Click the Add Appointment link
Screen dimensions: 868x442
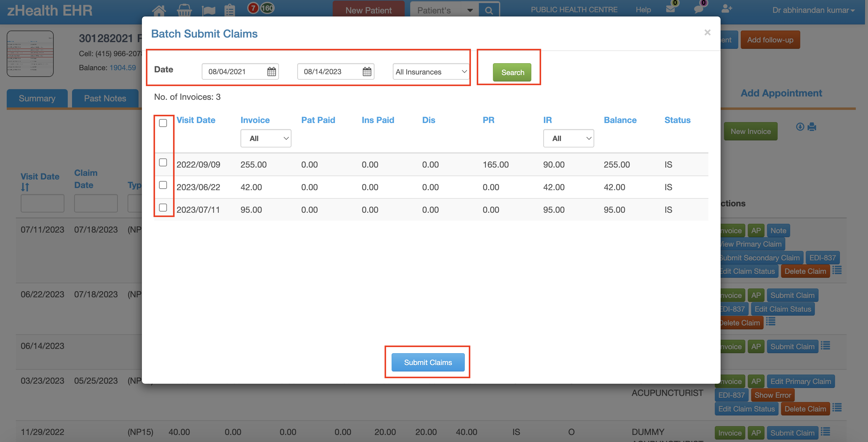tap(781, 93)
